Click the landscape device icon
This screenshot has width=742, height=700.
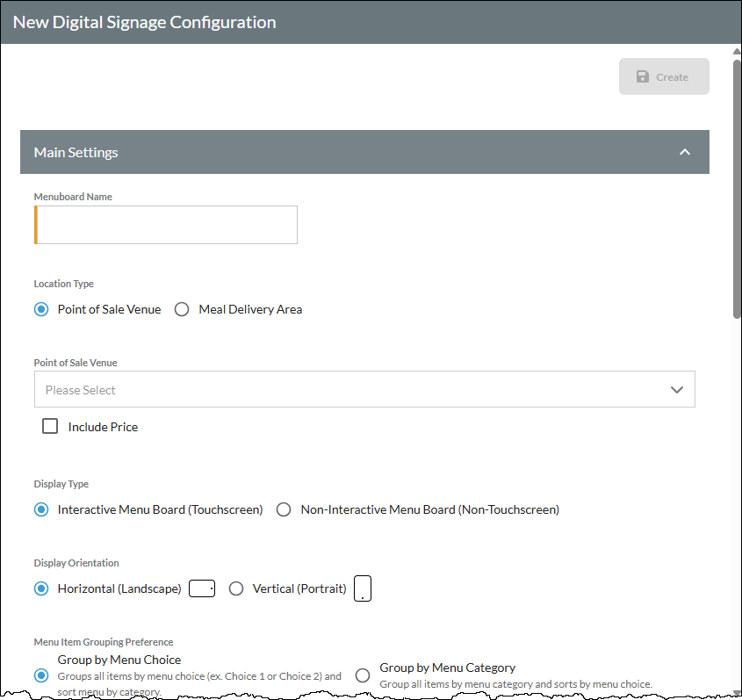[x=202, y=588]
